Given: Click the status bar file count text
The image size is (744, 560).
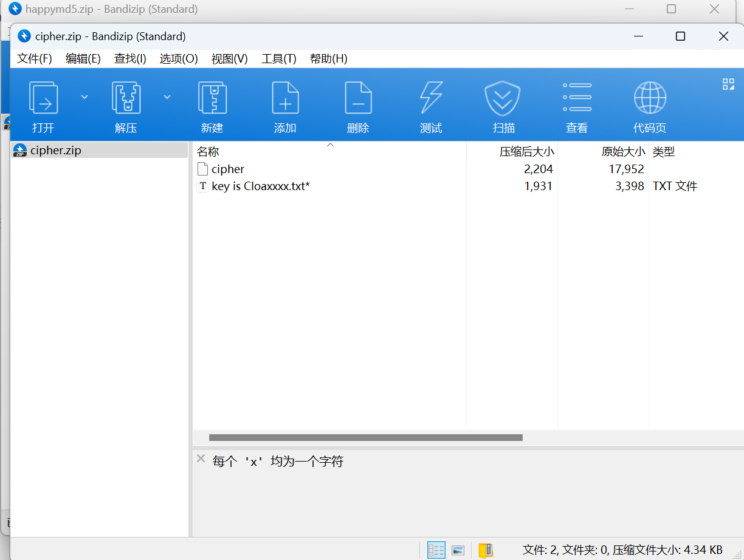Looking at the screenshot, I should [622, 550].
